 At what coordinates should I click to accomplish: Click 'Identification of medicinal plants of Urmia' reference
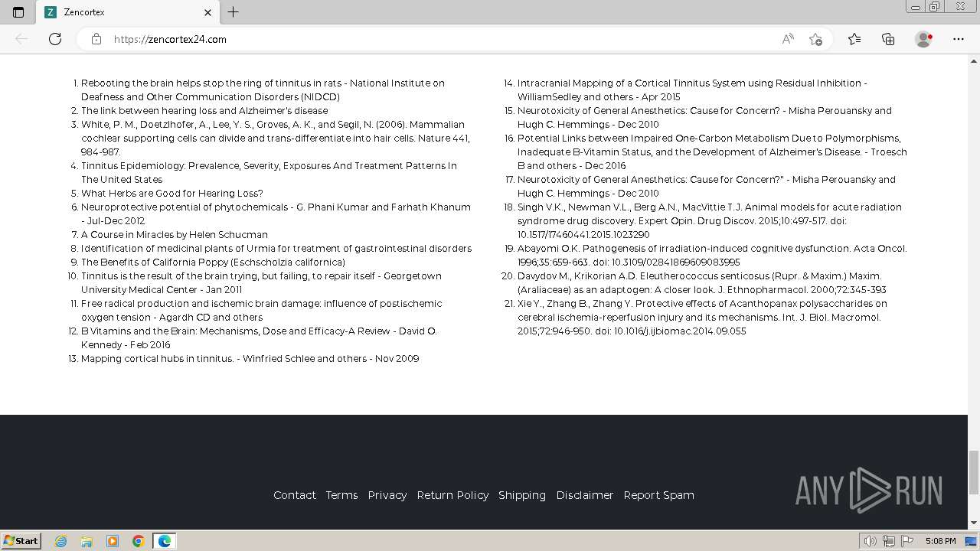[276, 249]
